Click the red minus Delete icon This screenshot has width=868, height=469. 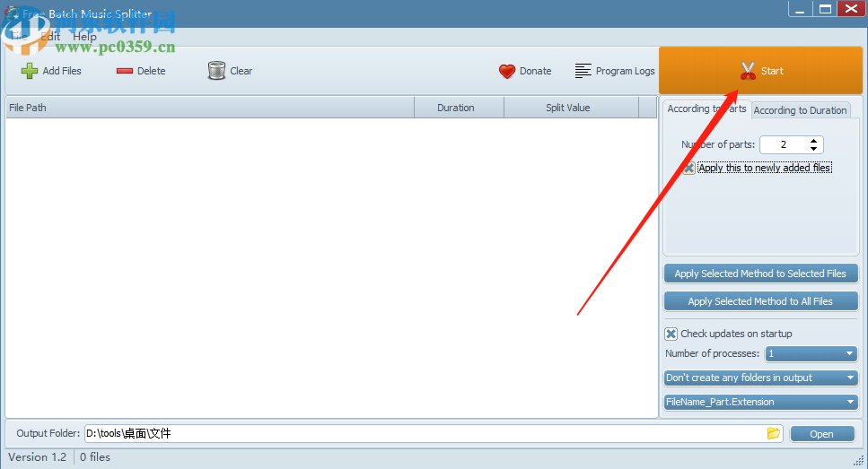tap(125, 71)
